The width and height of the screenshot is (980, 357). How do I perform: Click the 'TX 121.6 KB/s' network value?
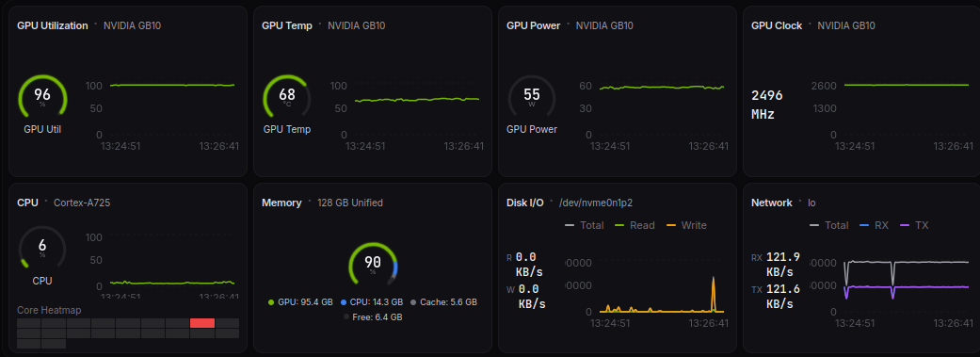pyautogui.click(x=776, y=297)
